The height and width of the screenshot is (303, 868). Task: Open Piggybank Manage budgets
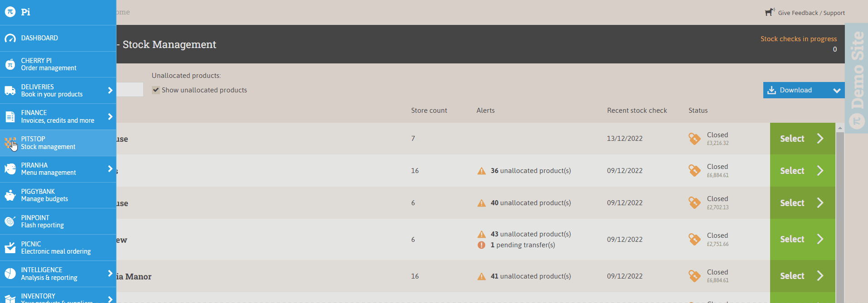point(58,195)
